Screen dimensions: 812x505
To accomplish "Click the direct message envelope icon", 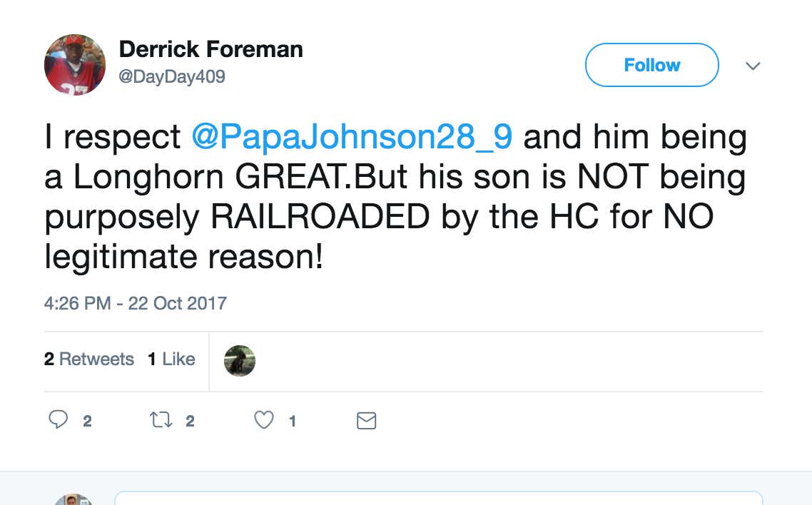I will (x=366, y=421).
